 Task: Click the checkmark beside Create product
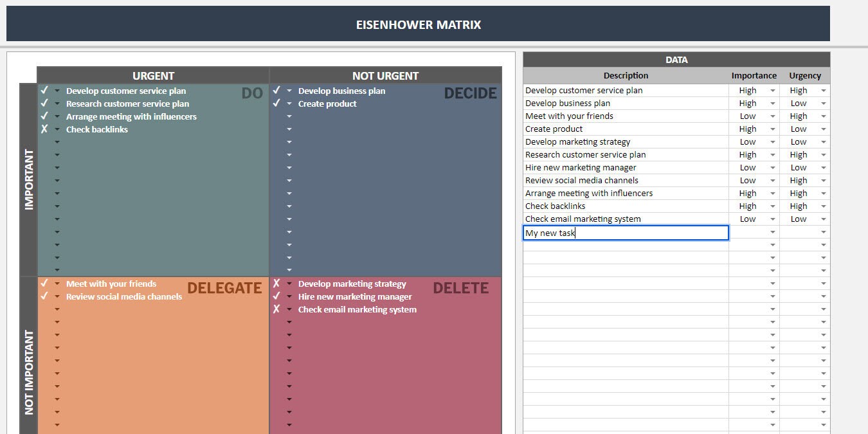coord(278,104)
